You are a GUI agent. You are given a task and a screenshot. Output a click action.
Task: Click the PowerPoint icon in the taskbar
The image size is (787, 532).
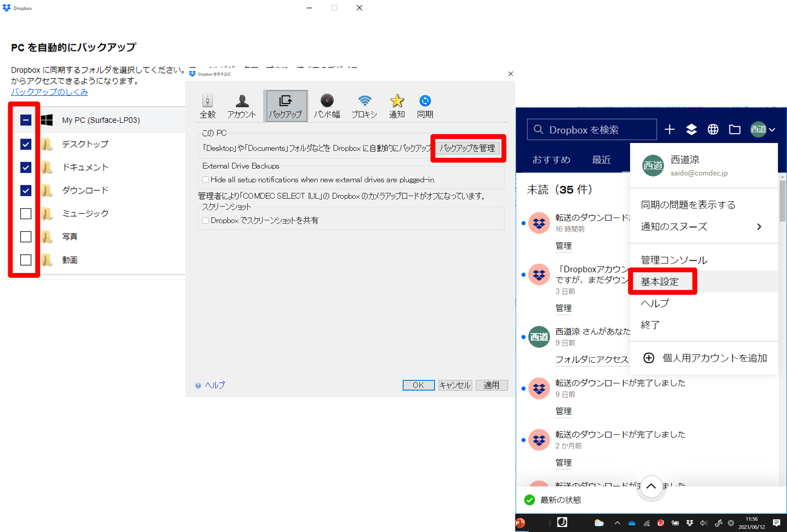click(520, 523)
